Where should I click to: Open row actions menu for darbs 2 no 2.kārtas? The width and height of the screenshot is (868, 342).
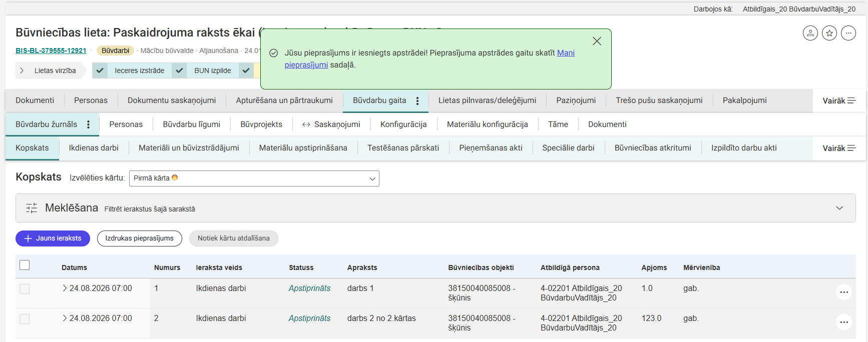coord(843,322)
